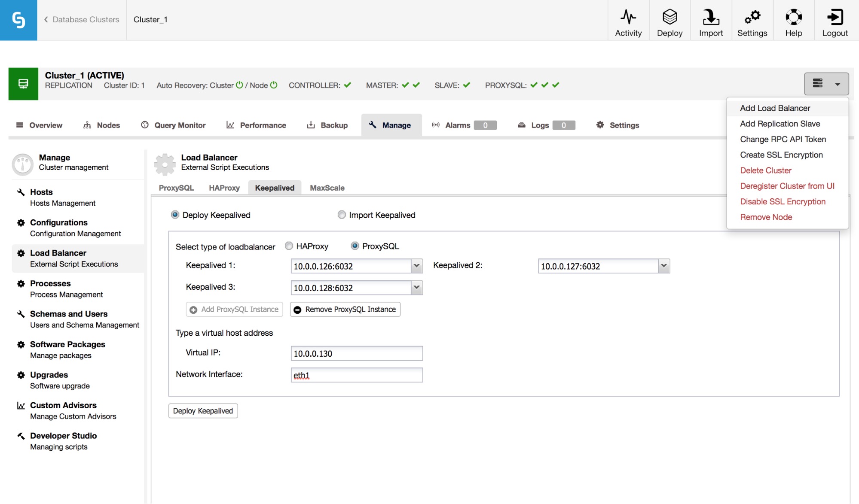The height and width of the screenshot is (504, 859).
Task: Choose Deregister Cluster from UI
Action: pos(787,186)
